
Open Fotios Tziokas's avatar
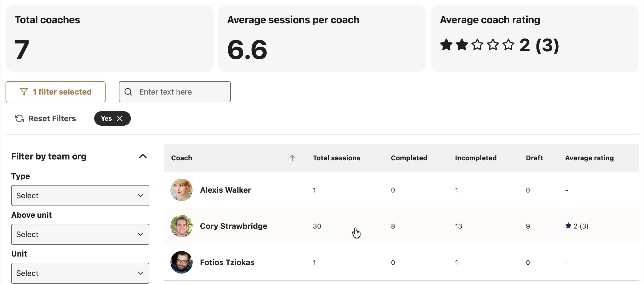tap(182, 262)
